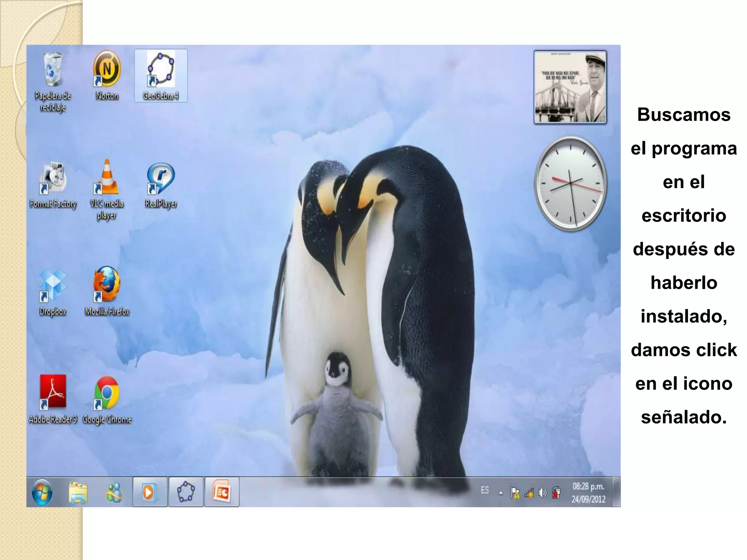Image resolution: width=747 pixels, height=560 pixels.
Task: Launch Google Chrome from the desktop
Action: (107, 400)
